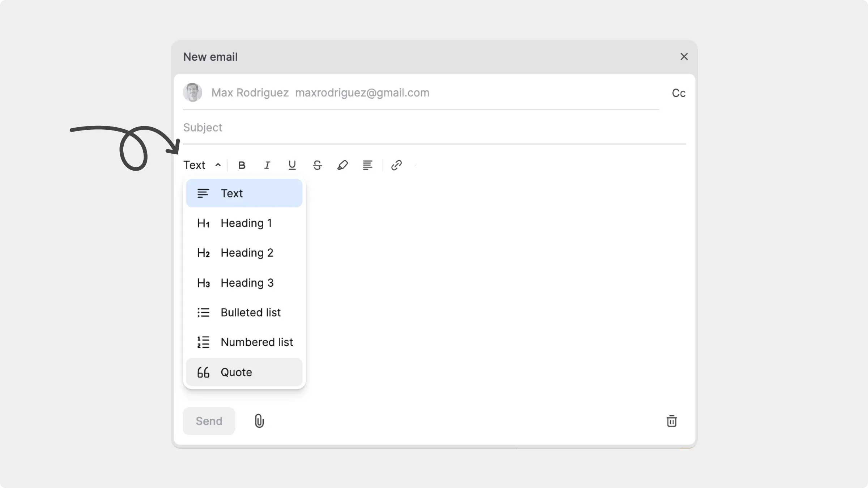Click the Max Rodriguez recipient name
Image resolution: width=868 pixels, height=488 pixels.
click(x=250, y=93)
